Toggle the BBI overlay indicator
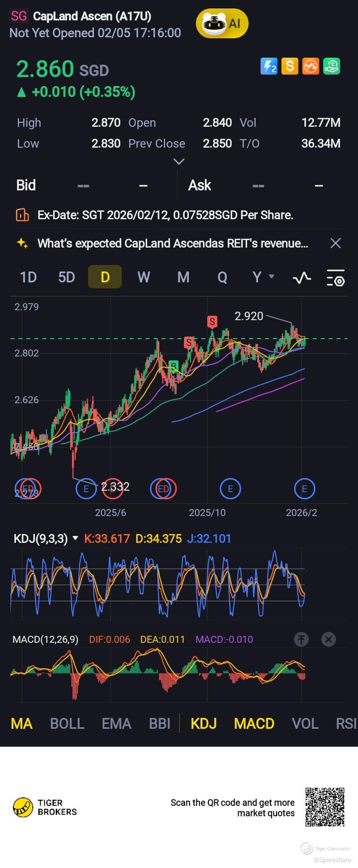 click(160, 723)
